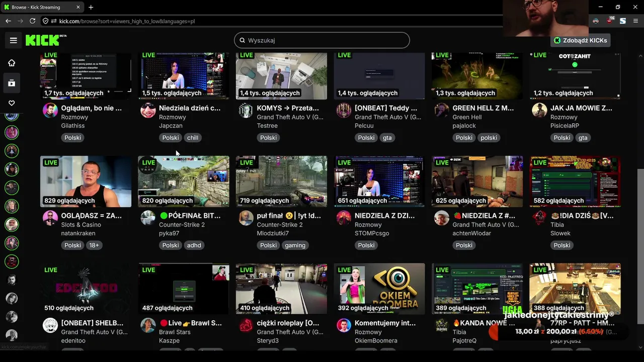Click Brawl Stars category link
Viewport: 644px width, 362px height.
click(x=175, y=332)
